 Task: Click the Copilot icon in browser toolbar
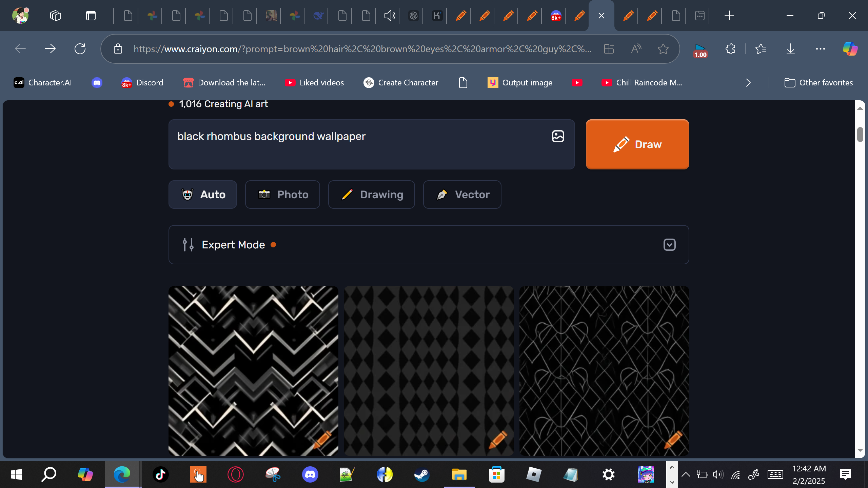850,49
